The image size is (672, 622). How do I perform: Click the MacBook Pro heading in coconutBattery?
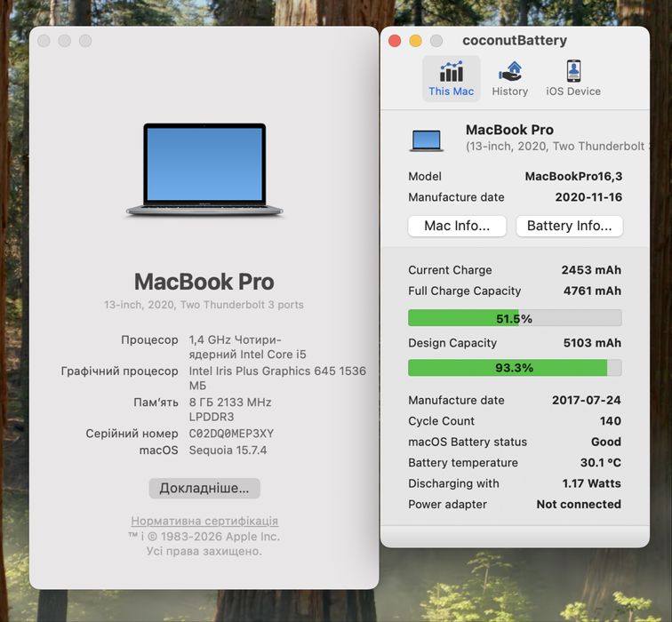pyautogui.click(x=509, y=130)
